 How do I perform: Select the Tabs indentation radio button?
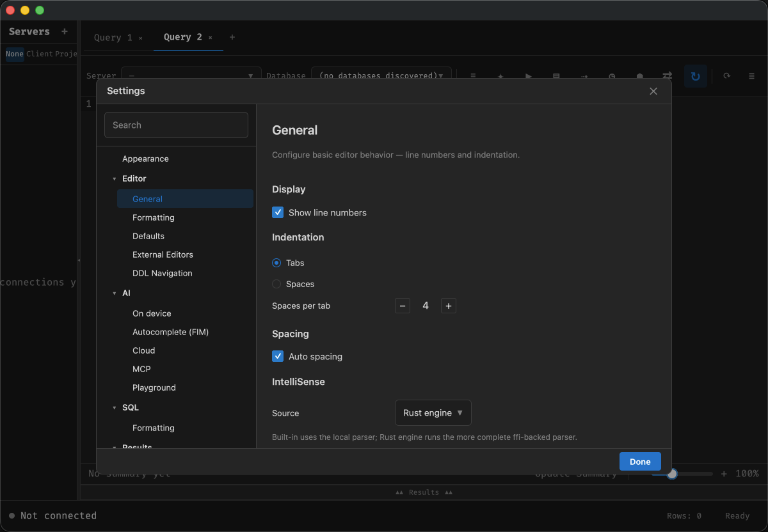(x=276, y=263)
